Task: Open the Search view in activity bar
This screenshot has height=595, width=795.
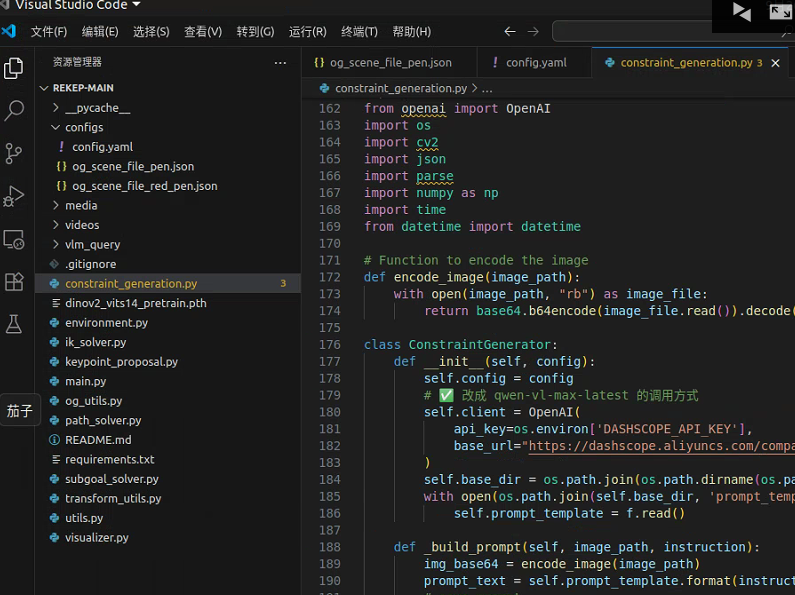Action: (x=14, y=110)
